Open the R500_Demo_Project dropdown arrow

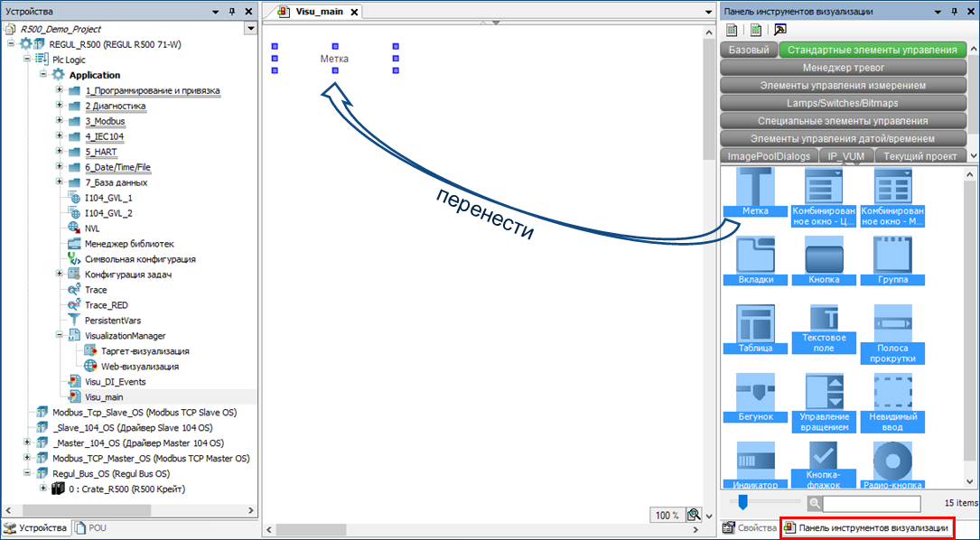click(x=250, y=29)
